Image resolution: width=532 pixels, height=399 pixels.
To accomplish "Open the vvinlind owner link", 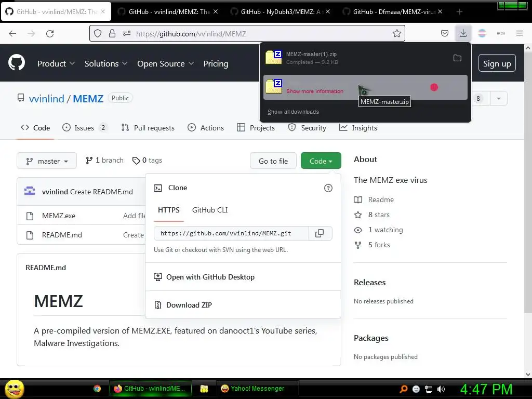I will coord(46,99).
